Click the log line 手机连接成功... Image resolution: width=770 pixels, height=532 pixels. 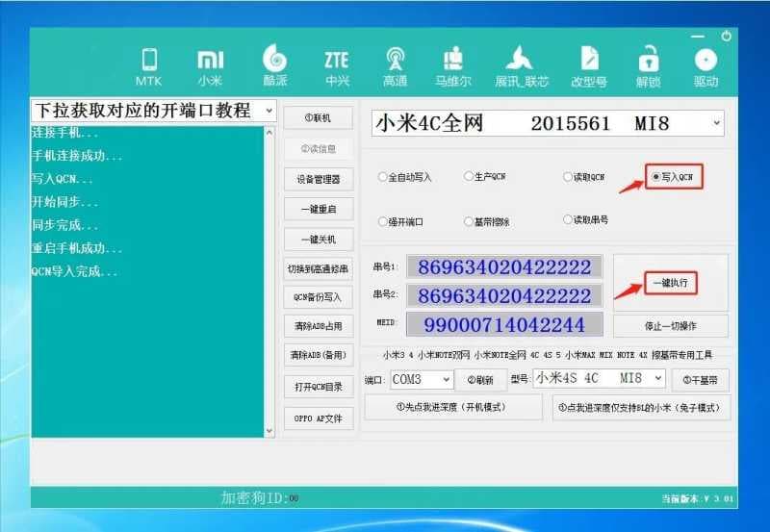coord(77,156)
